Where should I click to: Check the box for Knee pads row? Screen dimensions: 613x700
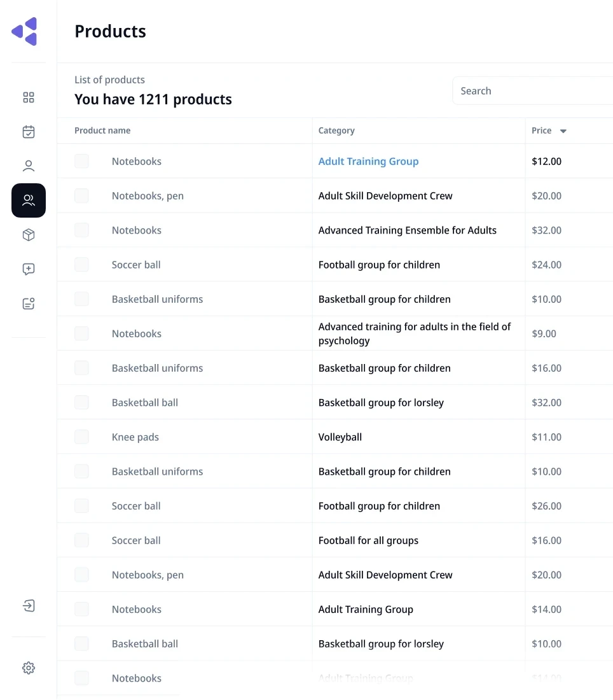(x=81, y=437)
